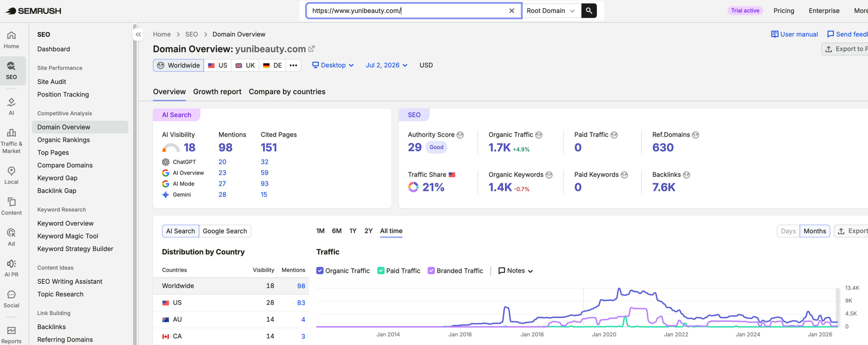Click the AI Visibility gauge
The height and width of the screenshot is (345, 868).
pyautogui.click(x=171, y=148)
